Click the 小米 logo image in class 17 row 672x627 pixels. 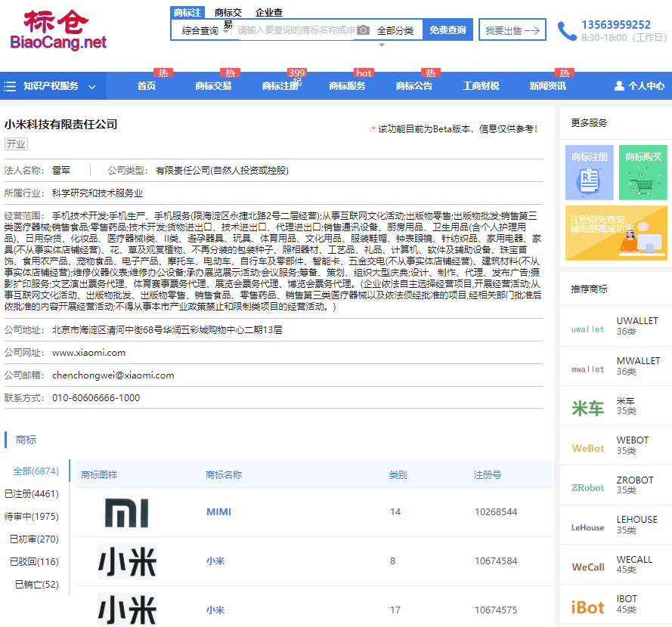[x=127, y=610]
